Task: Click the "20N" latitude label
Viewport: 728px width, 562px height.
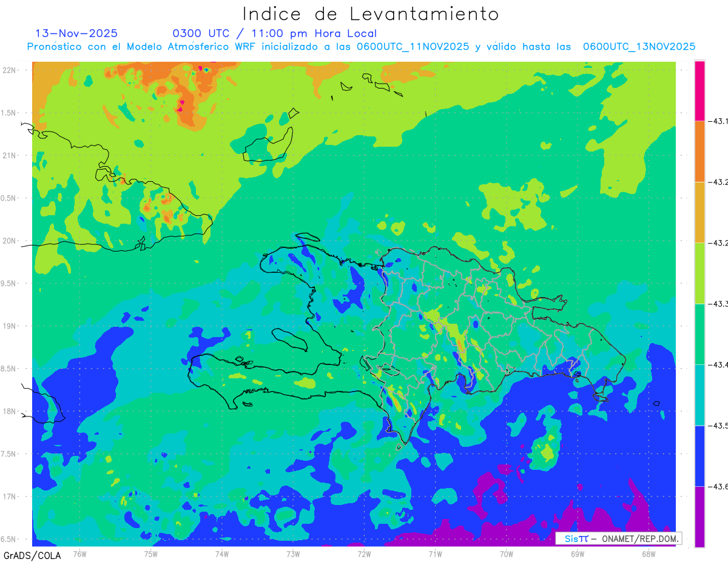Action: click(9, 241)
